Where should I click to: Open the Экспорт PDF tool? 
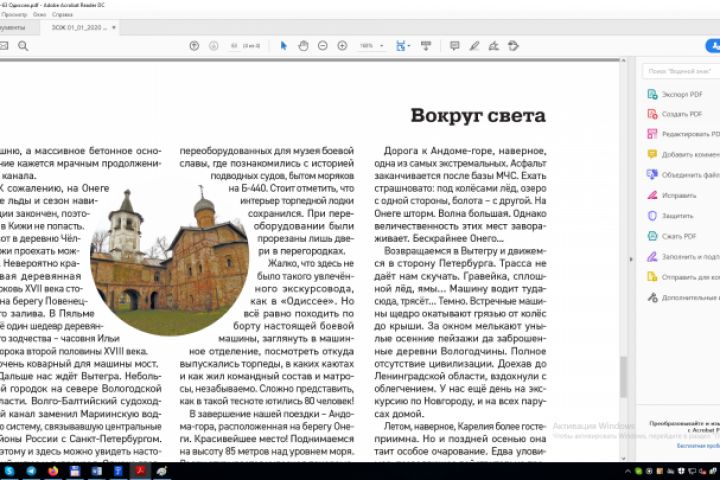[675, 94]
